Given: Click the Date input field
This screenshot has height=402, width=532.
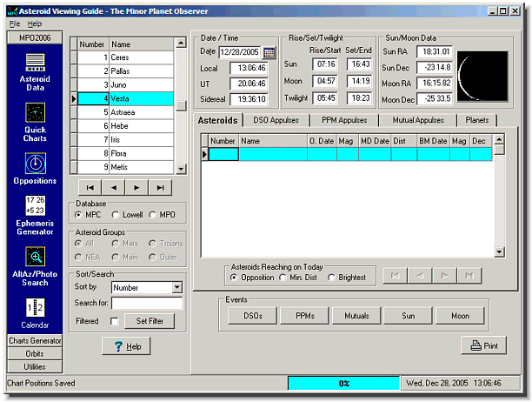Looking at the screenshot, I should click(240, 52).
